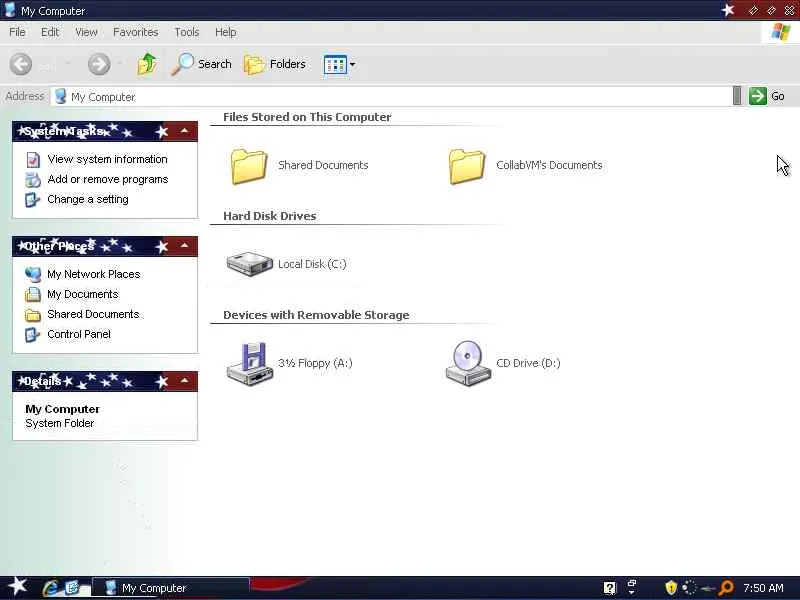Viewport: 800px width, 600px height.
Task: Collapse the Other Places panel
Action: [x=184, y=246]
